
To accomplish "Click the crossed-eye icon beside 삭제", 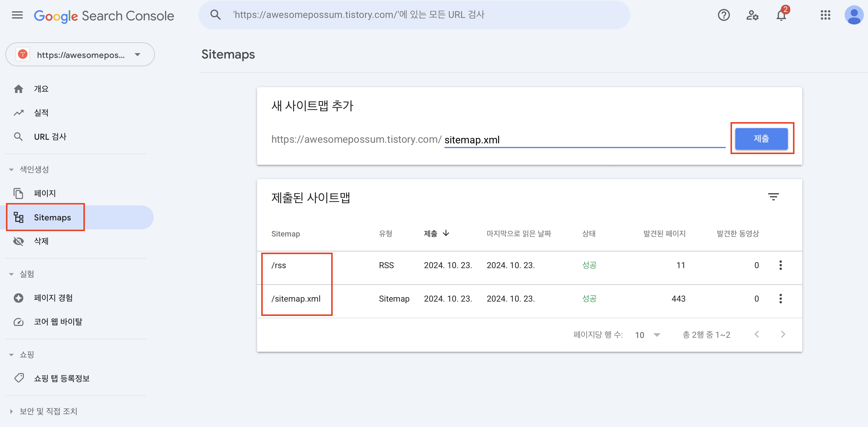I will (19, 241).
